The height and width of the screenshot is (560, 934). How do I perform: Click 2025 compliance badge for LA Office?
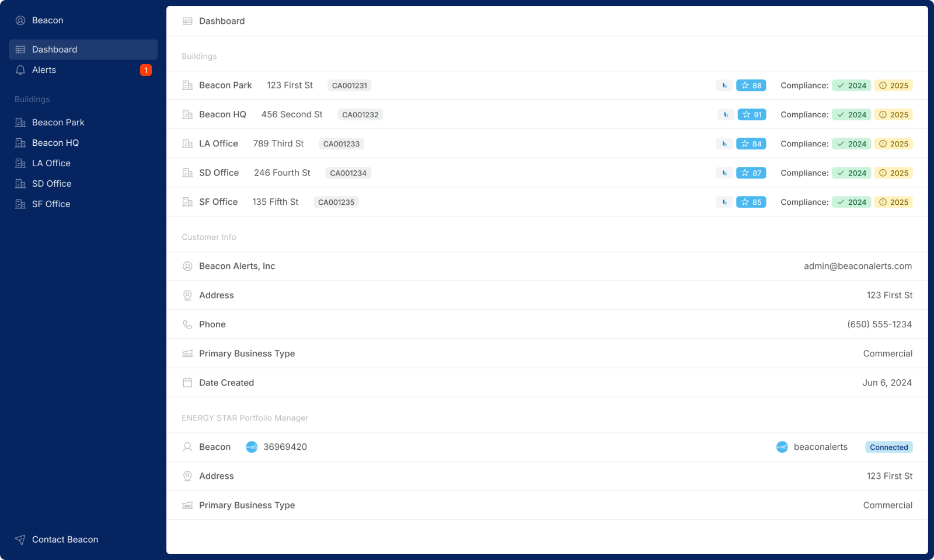(x=894, y=144)
